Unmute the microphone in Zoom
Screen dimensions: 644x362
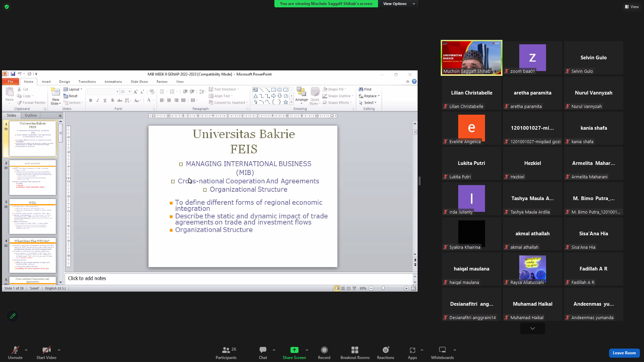[x=15, y=353]
